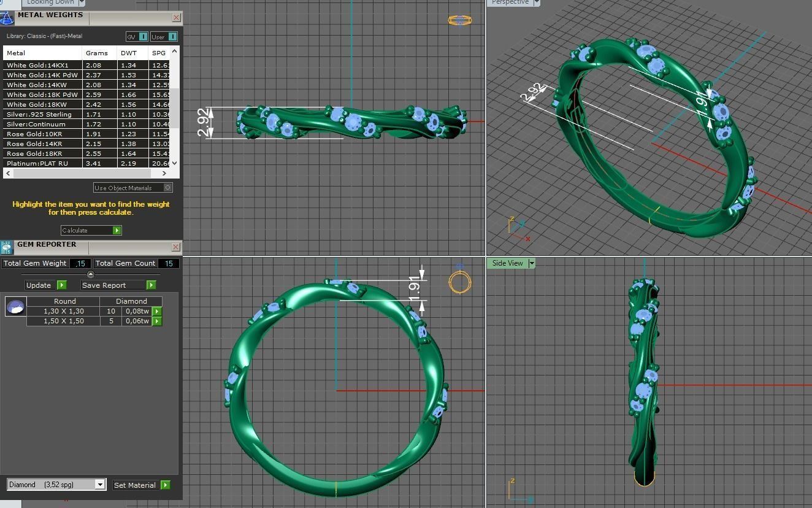Image resolution: width=812 pixels, height=508 pixels.
Task: Click the round diamond gem thumbnail
Action: 15,306
